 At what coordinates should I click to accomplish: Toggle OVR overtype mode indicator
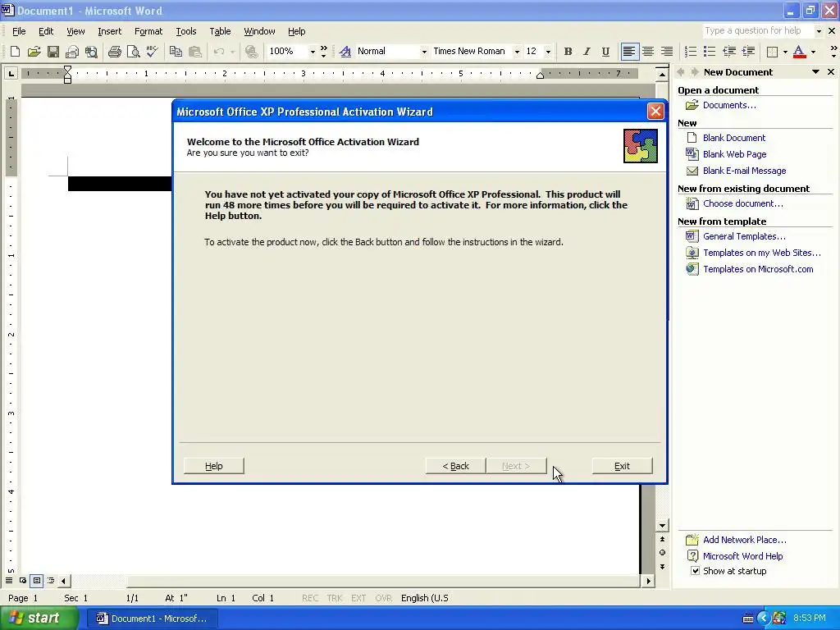(x=383, y=598)
